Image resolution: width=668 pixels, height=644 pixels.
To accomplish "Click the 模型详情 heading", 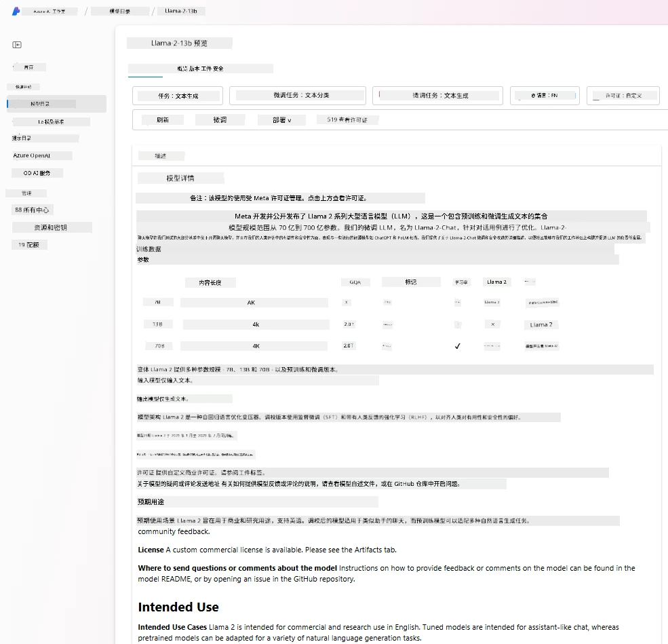I will click(180, 178).
